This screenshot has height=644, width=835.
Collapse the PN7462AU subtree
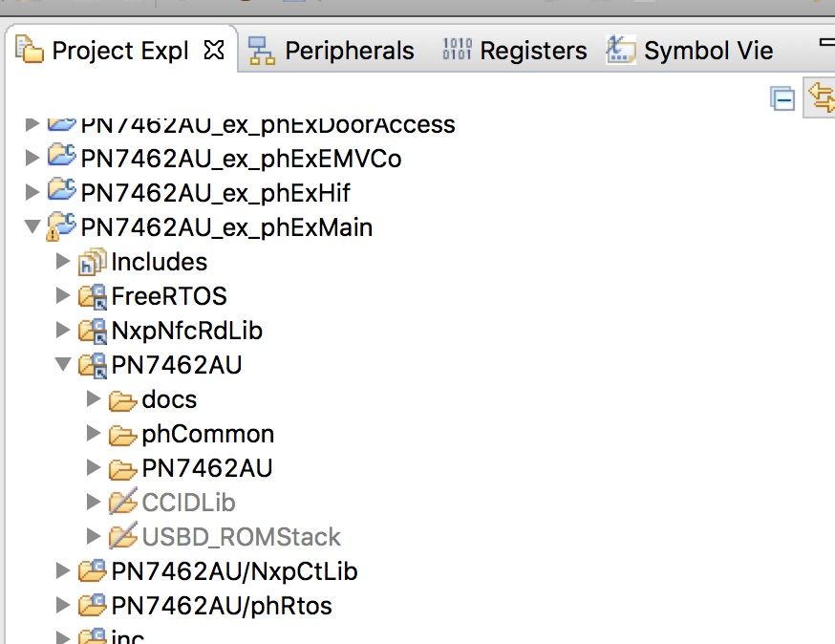point(62,365)
